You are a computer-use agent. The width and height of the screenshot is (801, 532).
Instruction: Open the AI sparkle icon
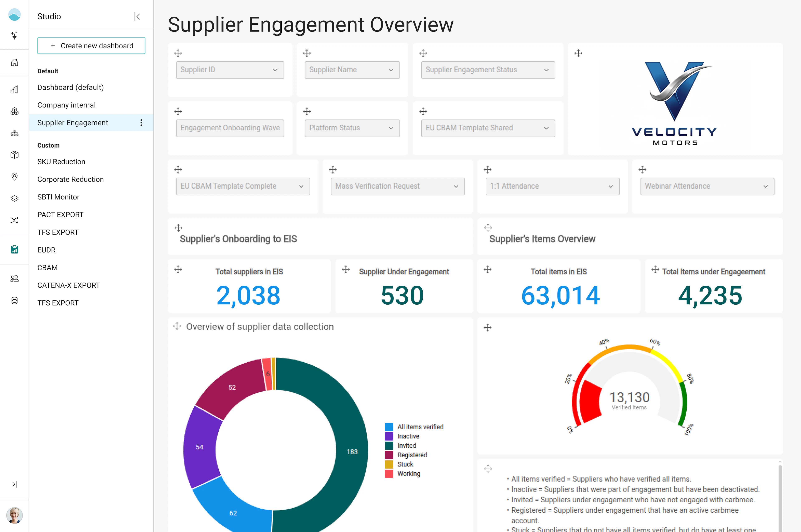click(14, 35)
